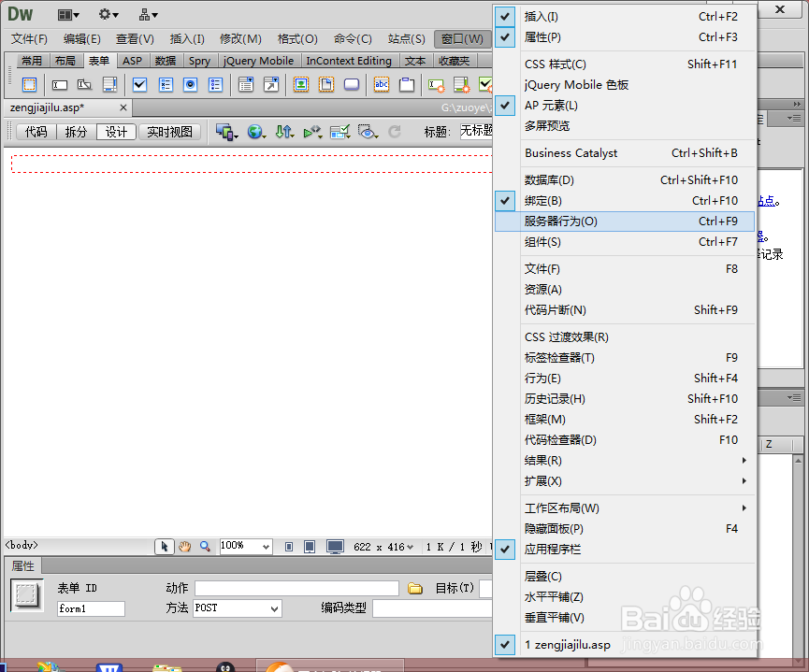Insert an Image Field form element

coord(301,84)
